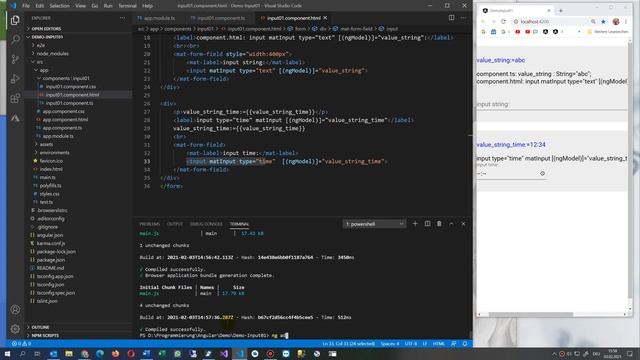The image size is (640, 360).
Task: Open editor more actions ellipsis
Action: pos(463,18)
